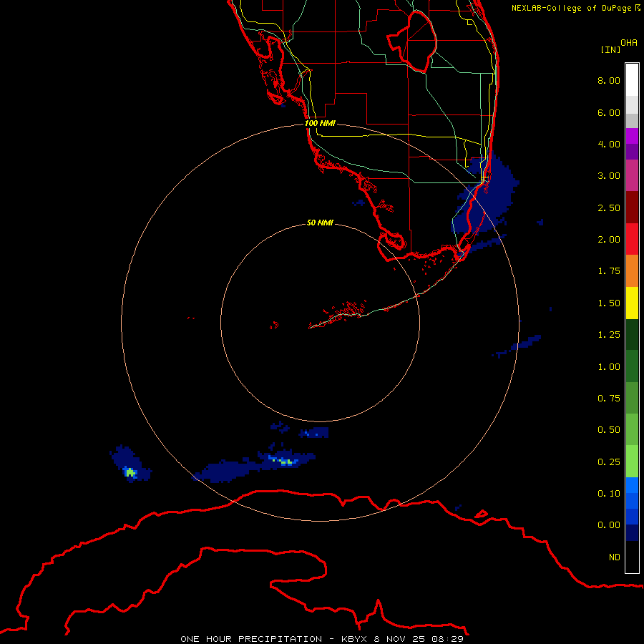The image size is (644, 644).
Task: Click the 1.50 legend value
Action: click(x=609, y=303)
